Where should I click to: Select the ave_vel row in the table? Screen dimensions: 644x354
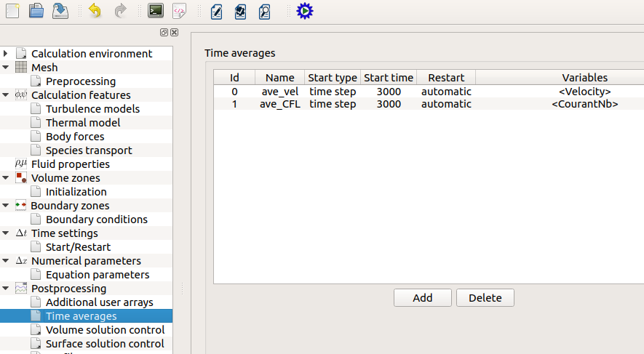280,92
